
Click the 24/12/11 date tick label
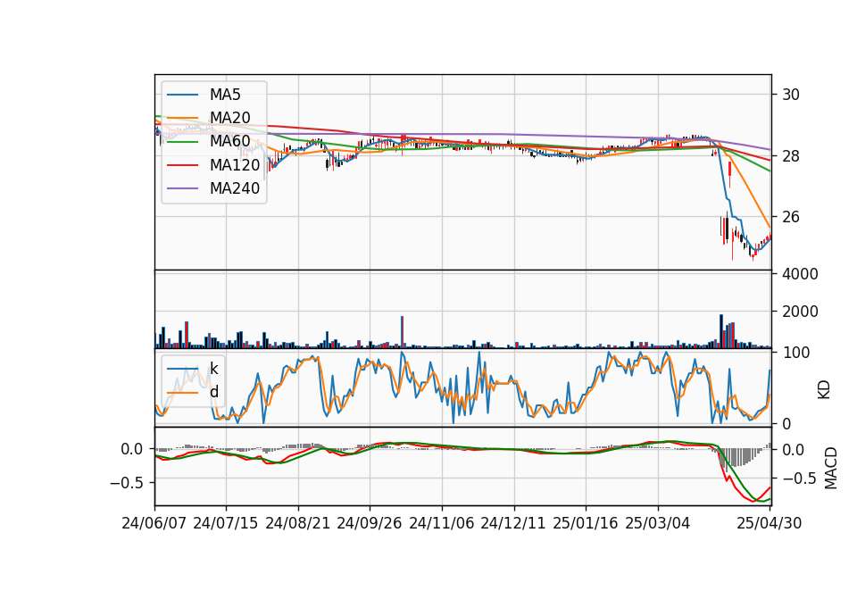point(513,523)
